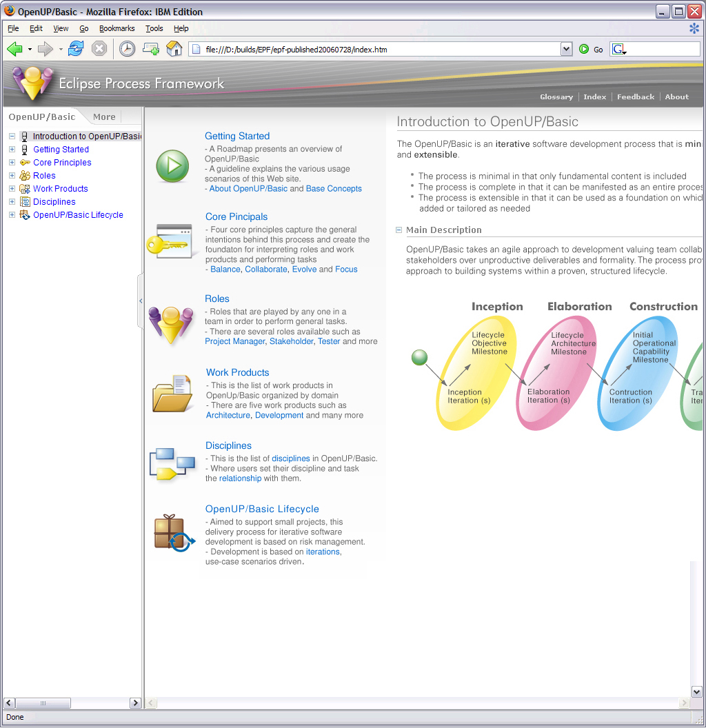Open the address bar URL dropdown
The height and width of the screenshot is (728, 706).
tap(566, 49)
